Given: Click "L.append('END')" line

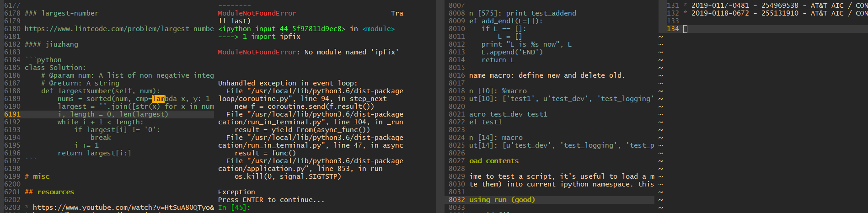Looking at the screenshot, I should tap(512, 52).
